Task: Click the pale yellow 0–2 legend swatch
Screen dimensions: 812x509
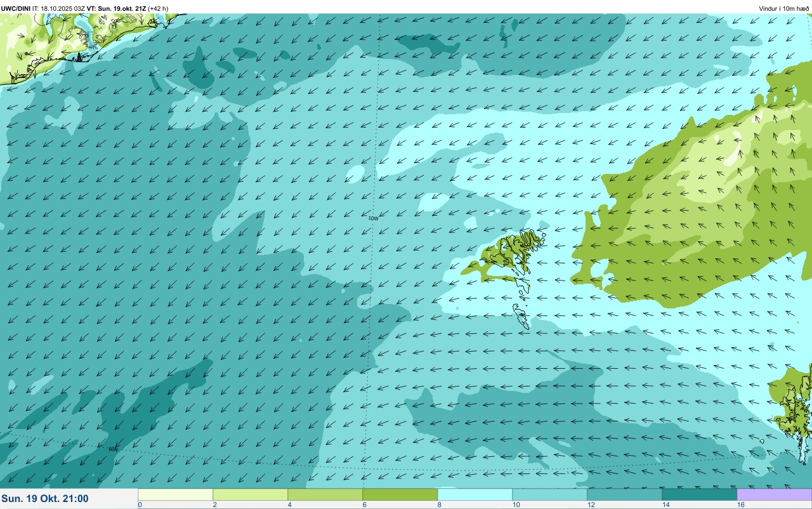Action: [175, 494]
